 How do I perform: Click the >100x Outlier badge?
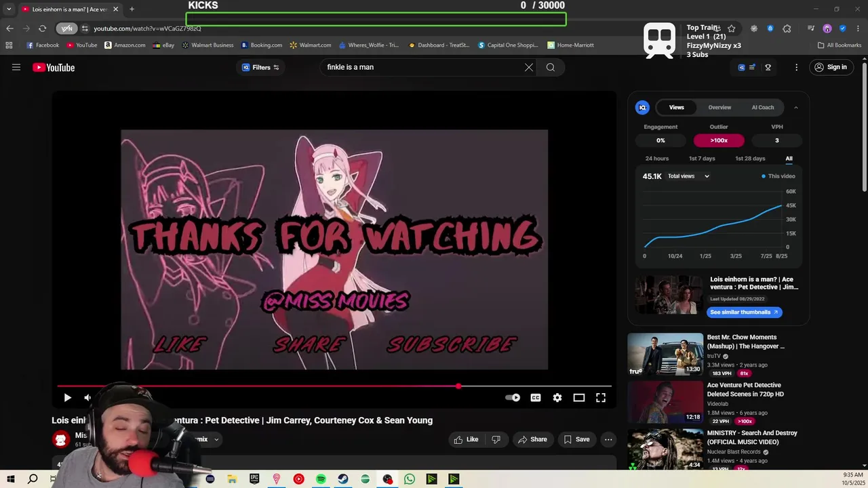(719, 140)
